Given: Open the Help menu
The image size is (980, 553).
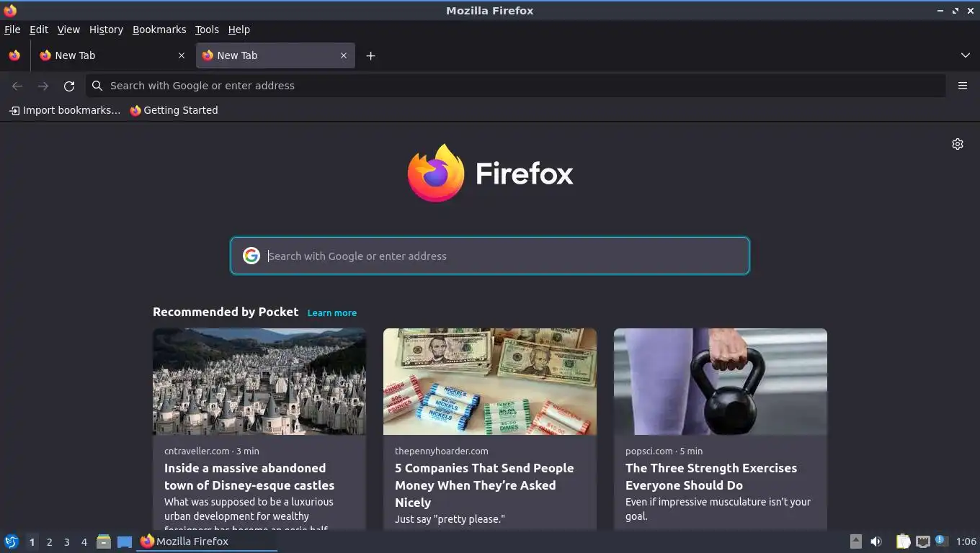Looking at the screenshot, I should pyautogui.click(x=239, y=30).
